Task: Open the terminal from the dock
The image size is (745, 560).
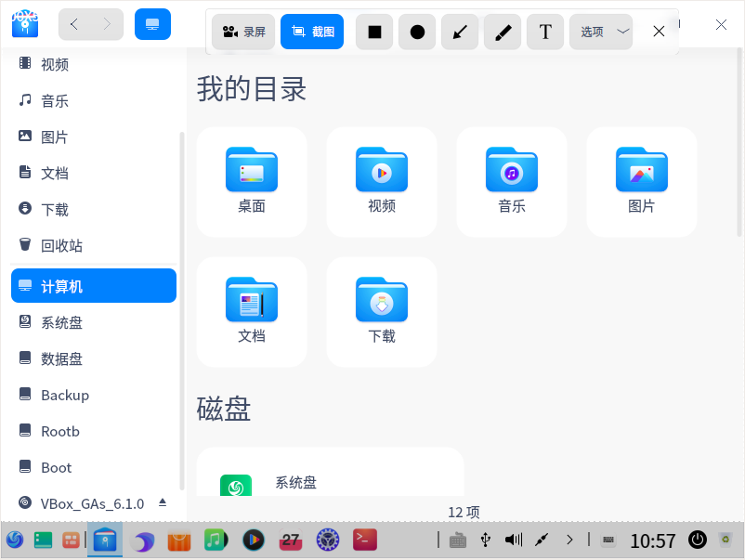Action: pyautogui.click(x=365, y=540)
